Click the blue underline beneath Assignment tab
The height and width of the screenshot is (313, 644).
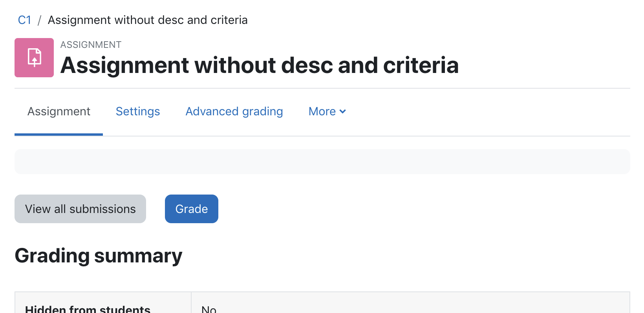pyautogui.click(x=59, y=135)
